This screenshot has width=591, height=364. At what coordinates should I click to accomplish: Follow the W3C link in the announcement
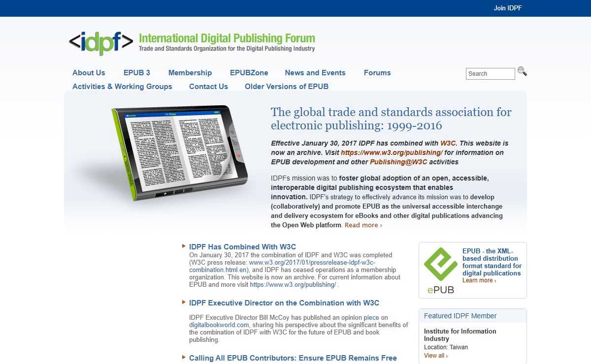448,143
